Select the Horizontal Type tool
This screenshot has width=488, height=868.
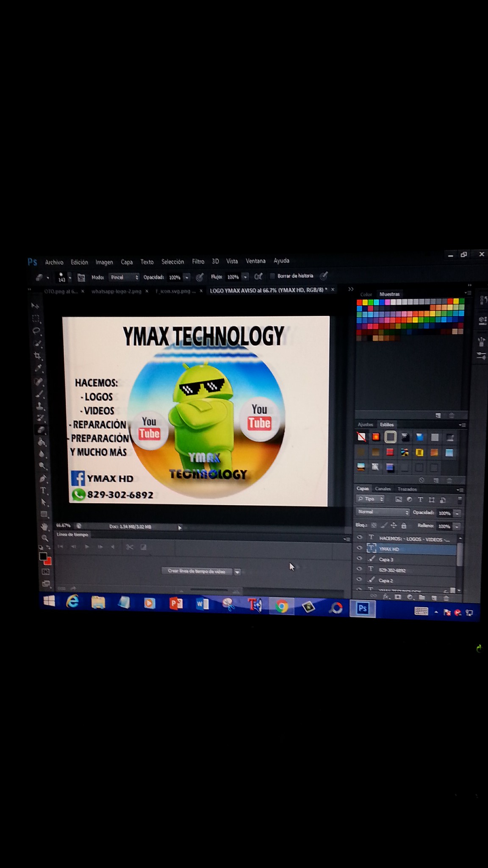point(43,490)
